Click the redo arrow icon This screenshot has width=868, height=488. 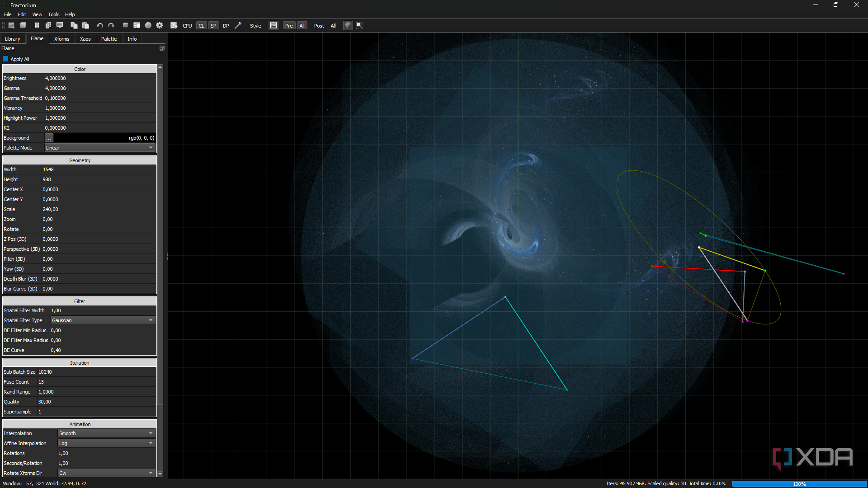tap(111, 26)
